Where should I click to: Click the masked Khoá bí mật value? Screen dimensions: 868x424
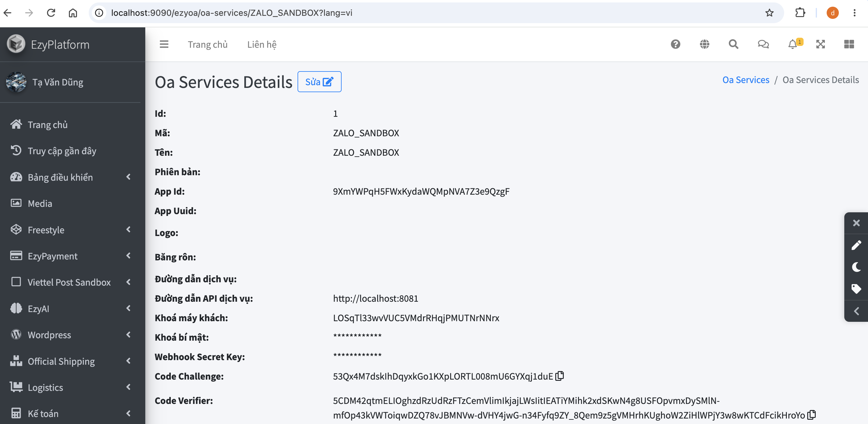coord(357,336)
